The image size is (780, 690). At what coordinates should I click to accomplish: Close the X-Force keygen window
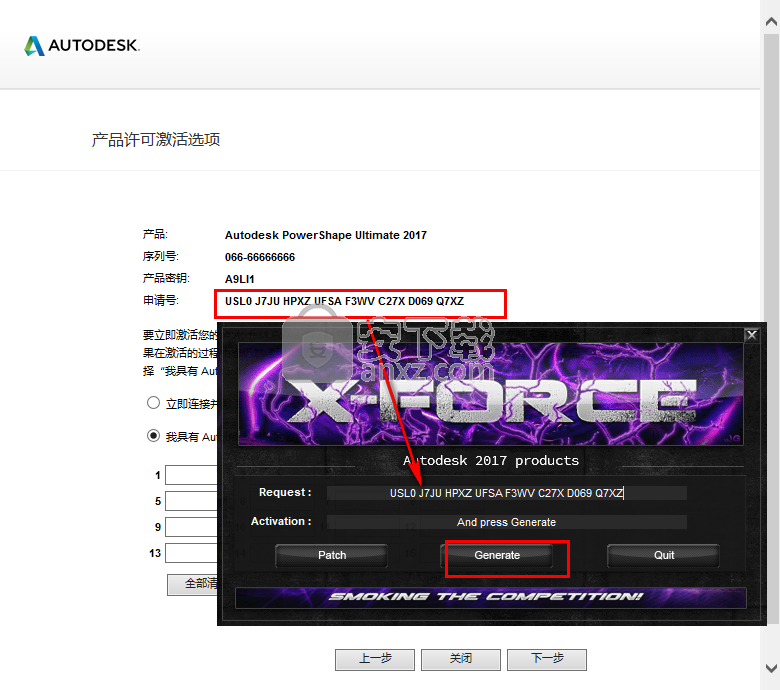752,335
